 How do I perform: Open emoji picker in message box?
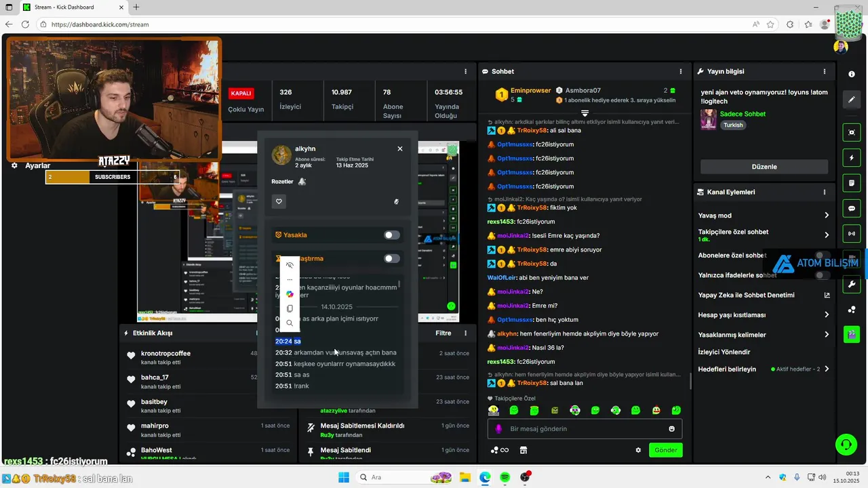(x=672, y=429)
